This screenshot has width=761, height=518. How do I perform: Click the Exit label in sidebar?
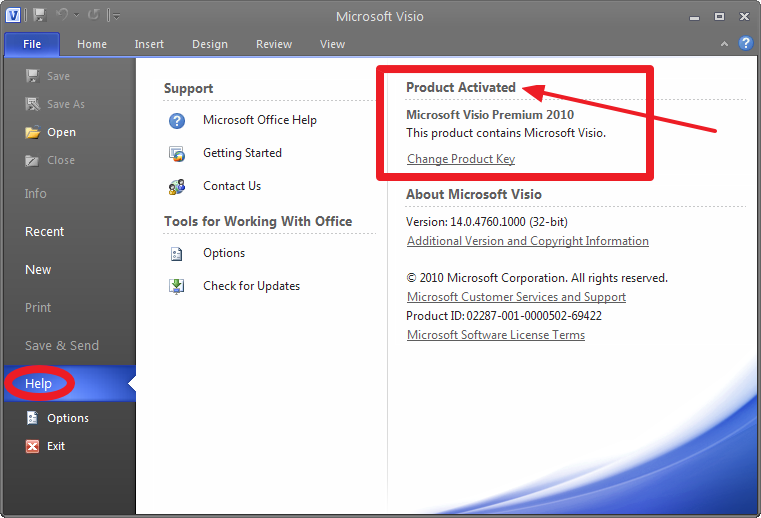pos(56,446)
